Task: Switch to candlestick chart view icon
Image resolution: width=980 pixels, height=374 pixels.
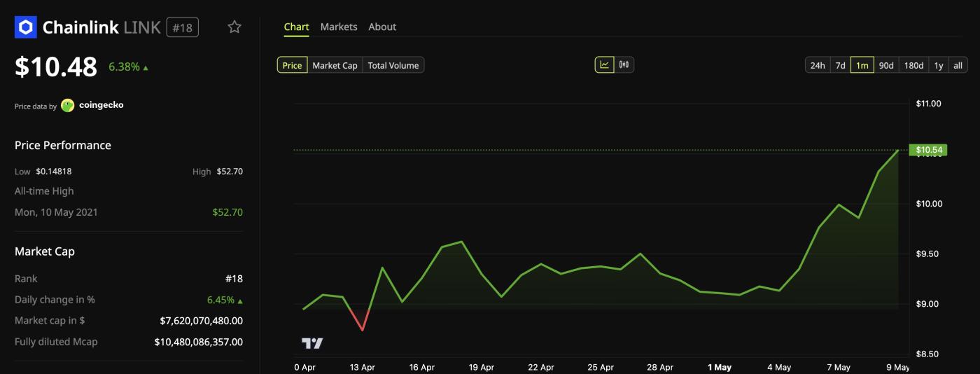Action: (624, 65)
